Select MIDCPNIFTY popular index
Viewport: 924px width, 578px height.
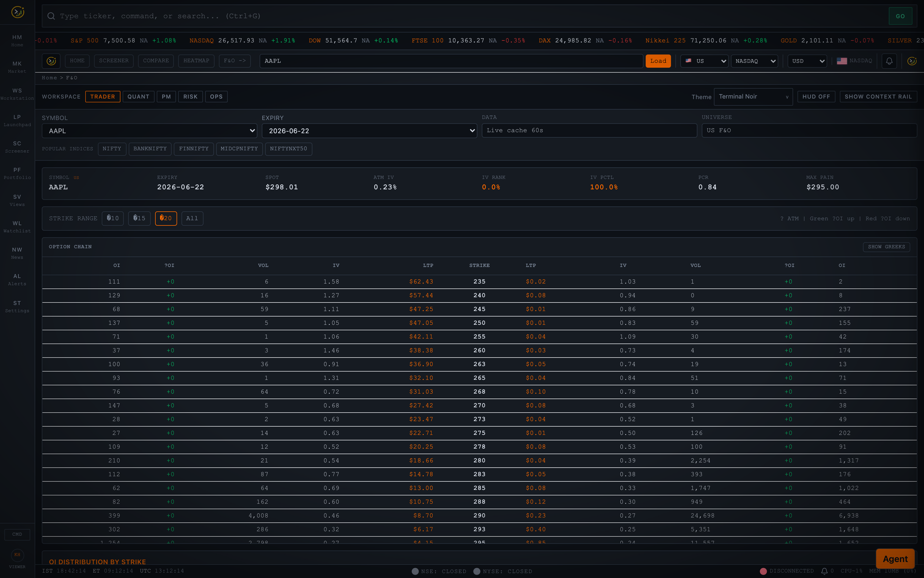click(x=239, y=149)
